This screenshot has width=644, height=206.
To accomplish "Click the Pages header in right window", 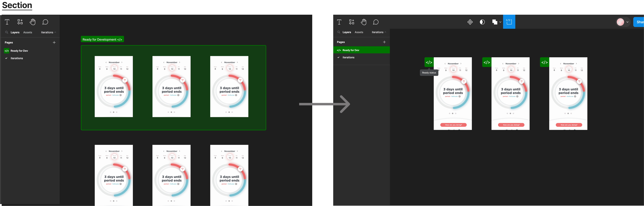I will [341, 42].
